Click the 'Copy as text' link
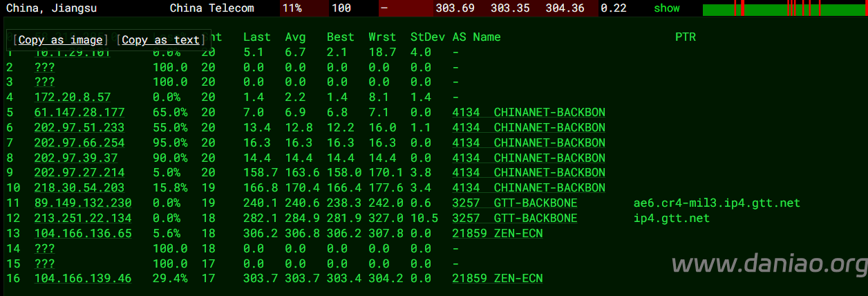 pyautogui.click(x=160, y=40)
